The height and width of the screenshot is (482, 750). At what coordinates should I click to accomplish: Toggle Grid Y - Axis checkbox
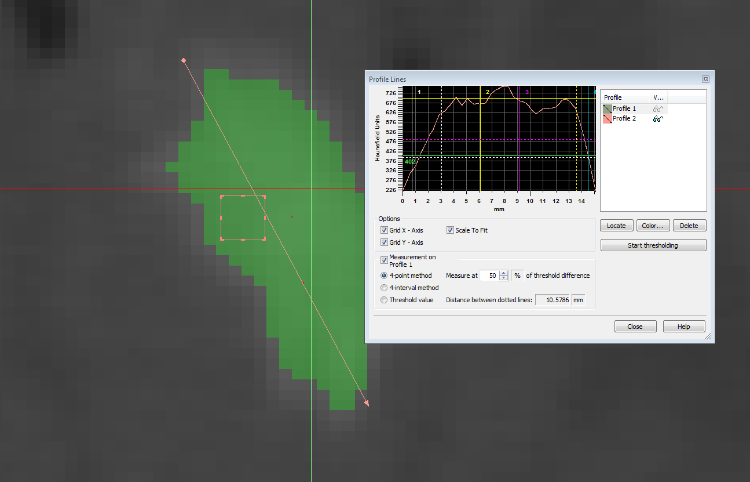click(x=384, y=242)
